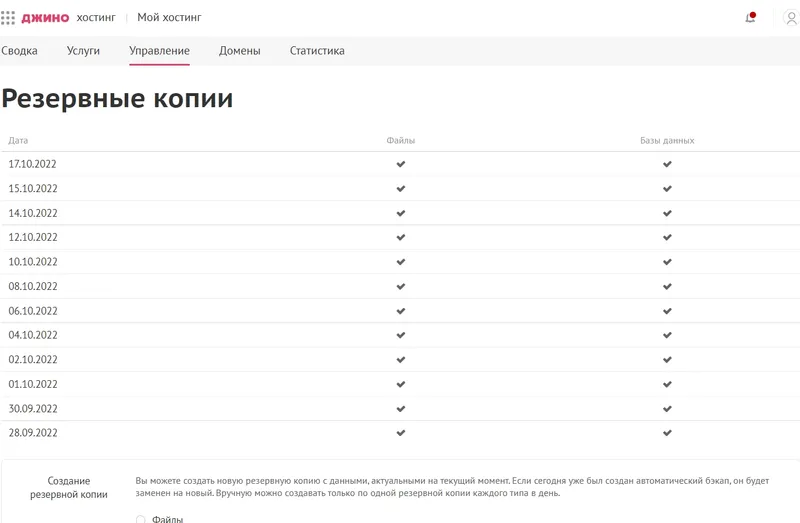Click the Файлы column header

click(x=401, y=140)
